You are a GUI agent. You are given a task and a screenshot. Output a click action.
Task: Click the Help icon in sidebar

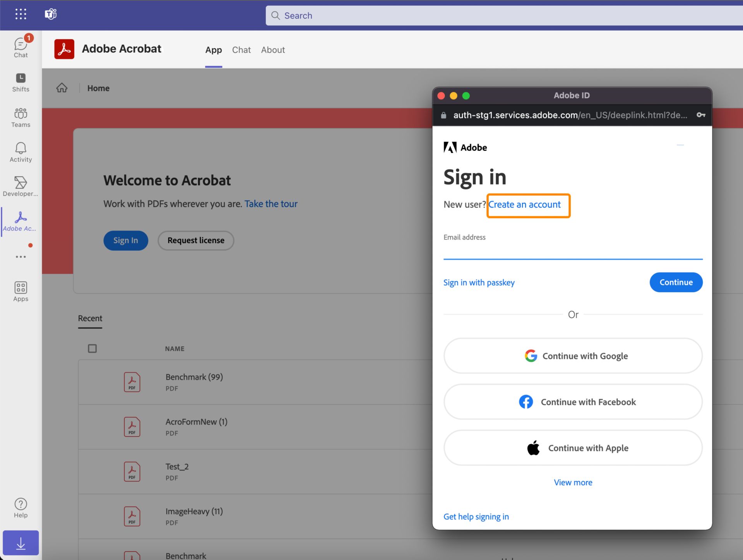pos(21,504)
